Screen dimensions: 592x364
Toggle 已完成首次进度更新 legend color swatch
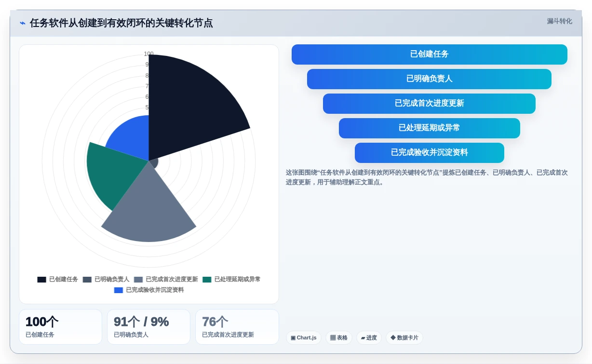(138, 280)
